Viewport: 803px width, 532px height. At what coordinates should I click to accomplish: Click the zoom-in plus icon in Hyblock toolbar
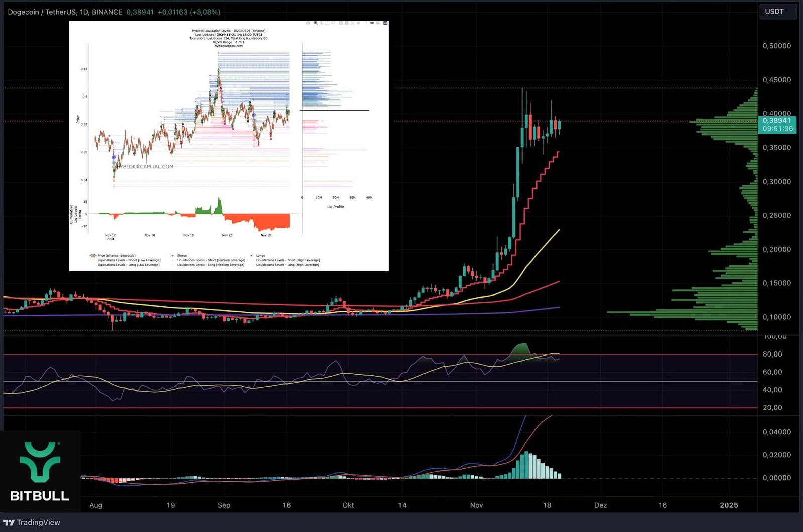pyautogui.click(x=341, y=23)
